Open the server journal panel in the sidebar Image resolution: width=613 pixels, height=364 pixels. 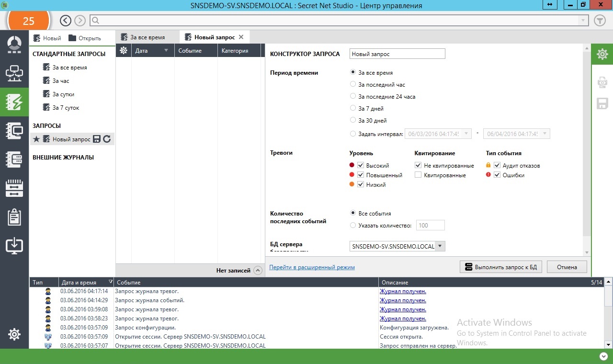(14, 159)
